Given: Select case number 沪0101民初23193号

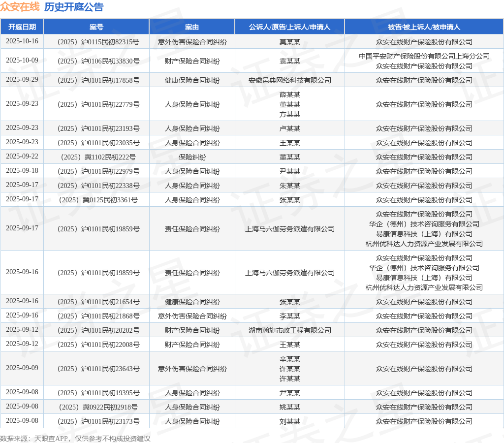Looking at the screenshot, I should point(98,128).
